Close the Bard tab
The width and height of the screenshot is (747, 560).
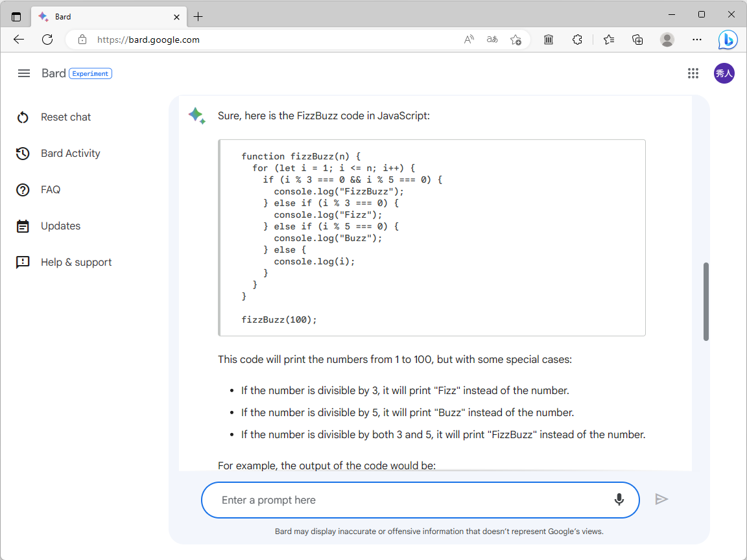coord(177,17)
